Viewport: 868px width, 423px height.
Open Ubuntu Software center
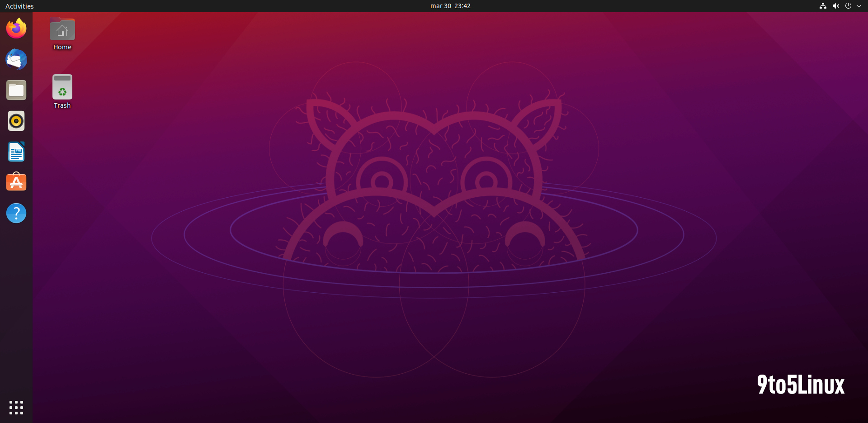click(x=16, y=181)
